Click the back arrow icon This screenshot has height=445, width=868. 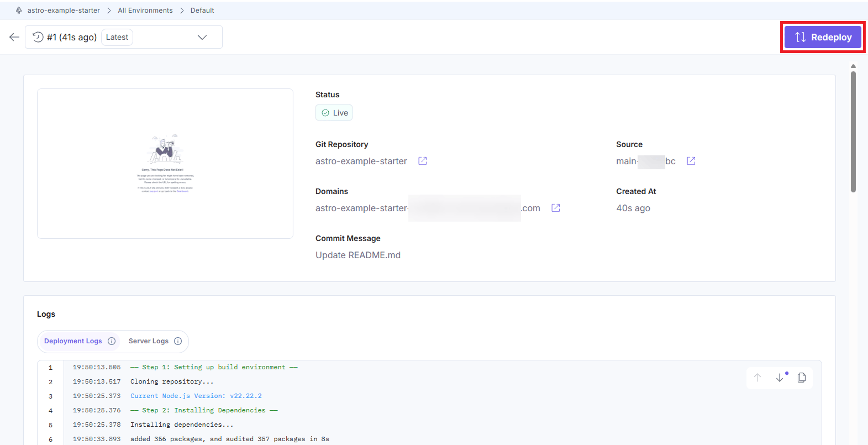pyautogui.click(x=14, y=37)
